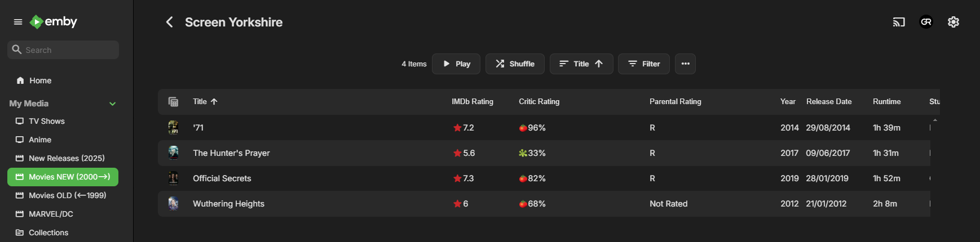980x242 pixels.
Task: Click the Screen Yorkshire page title
Action: (x=234, y=22)
